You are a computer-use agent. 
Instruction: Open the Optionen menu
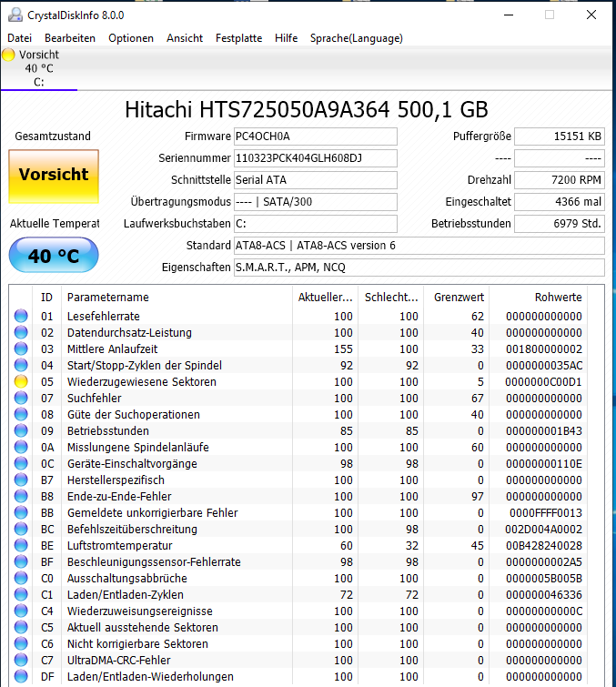point(131,38)
